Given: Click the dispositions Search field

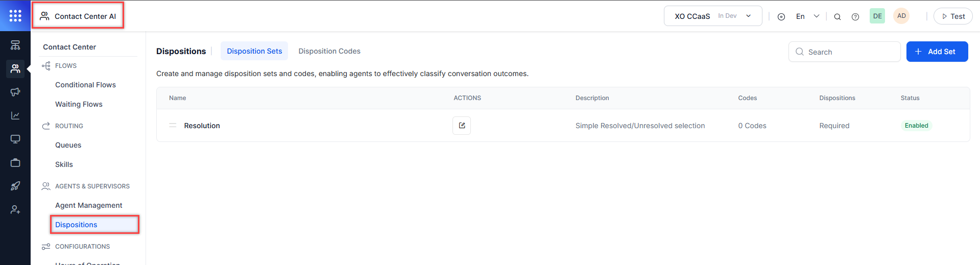Looking at the screenshot, I should pyautogui.click(x=850, y=52).
